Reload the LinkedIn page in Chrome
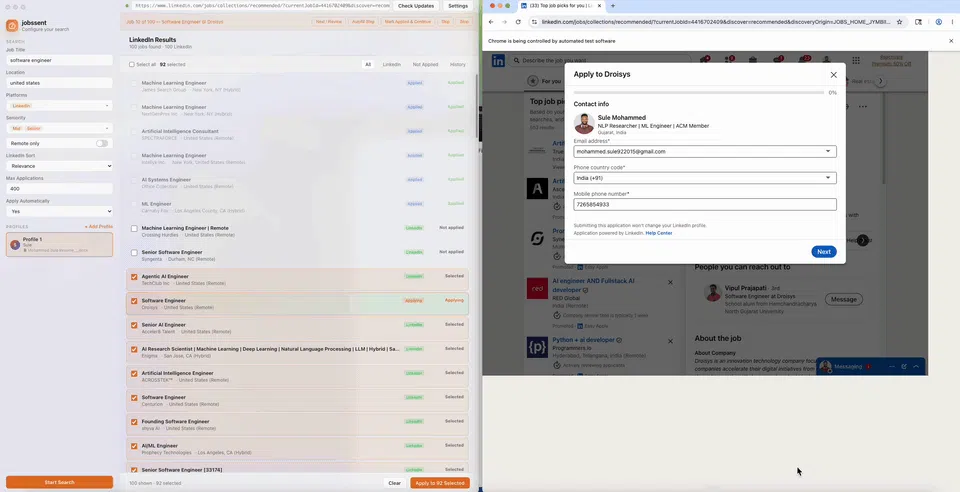960x492 pixels. click(518, 22)
